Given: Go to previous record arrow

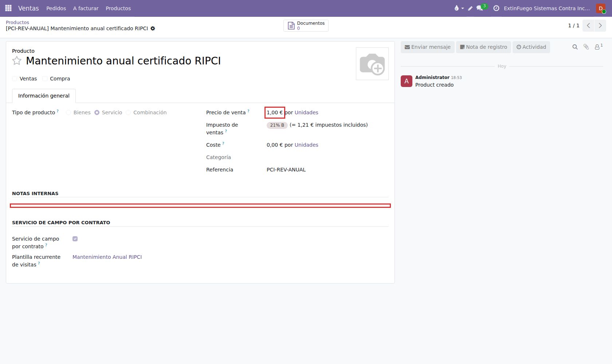Looking at the screenshot, I should click(x=588, y=25).
